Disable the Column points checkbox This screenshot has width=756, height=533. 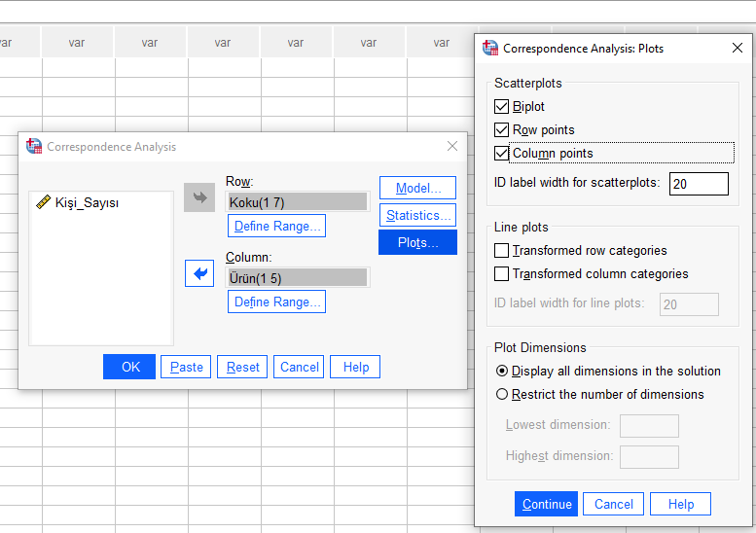pyautogui.click(x=502, y=154)
